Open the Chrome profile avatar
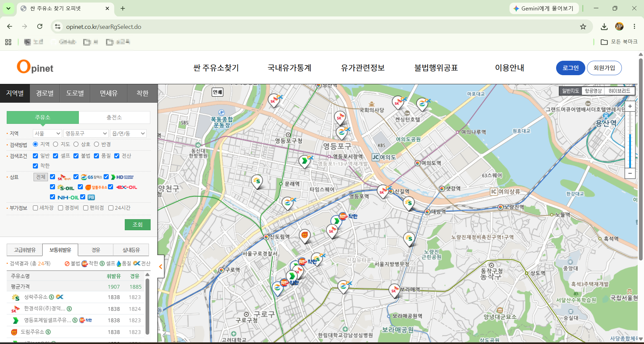644x344 pixels. pos(619,27)
